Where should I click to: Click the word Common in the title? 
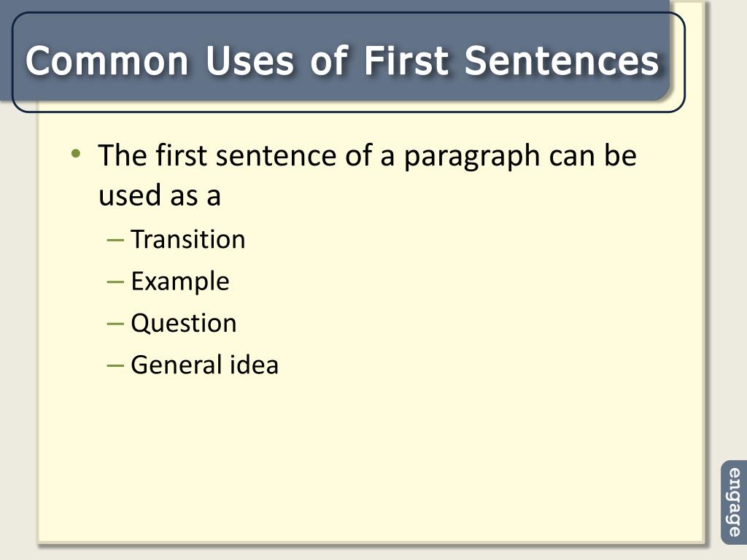pyautogui.click(x=107, y=61)
